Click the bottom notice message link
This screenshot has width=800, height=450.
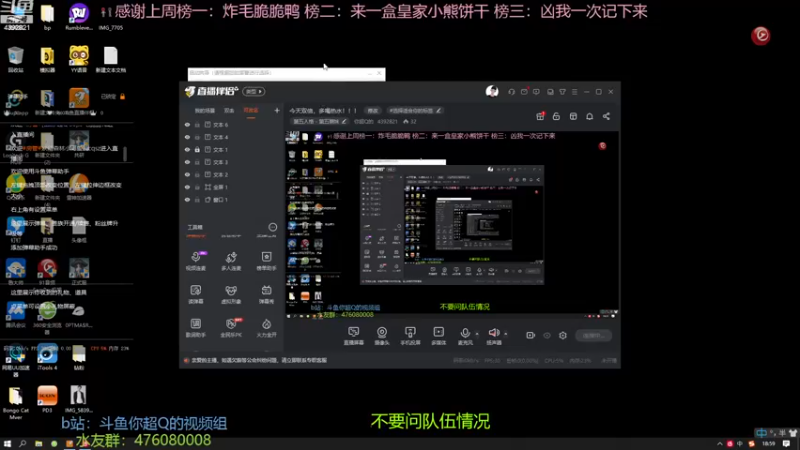(259, 360)
